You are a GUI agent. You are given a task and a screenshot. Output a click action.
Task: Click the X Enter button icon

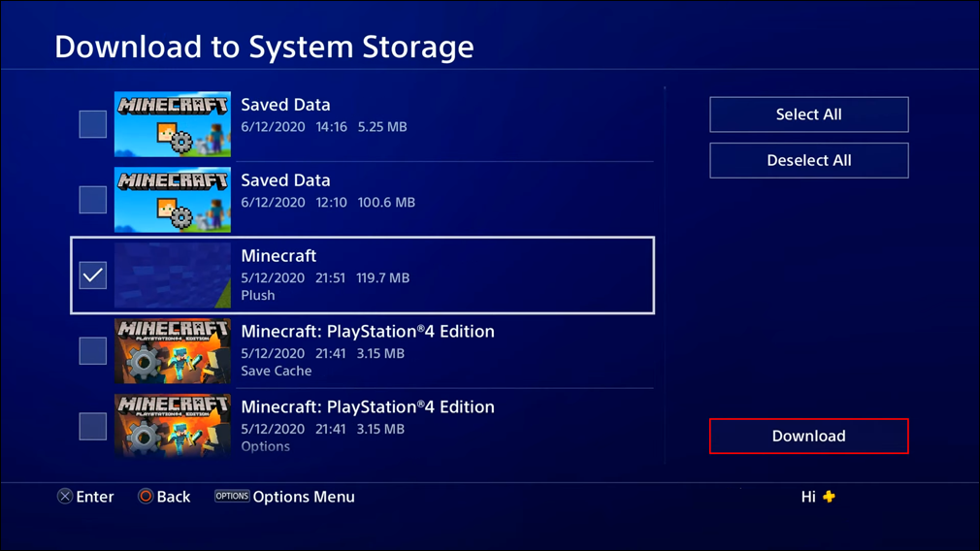click(x=65, y=497)
